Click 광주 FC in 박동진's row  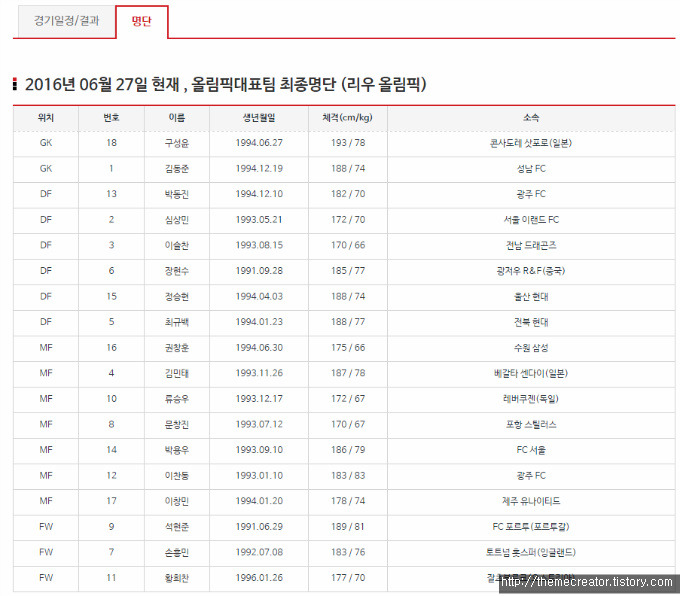pos(531,194)
